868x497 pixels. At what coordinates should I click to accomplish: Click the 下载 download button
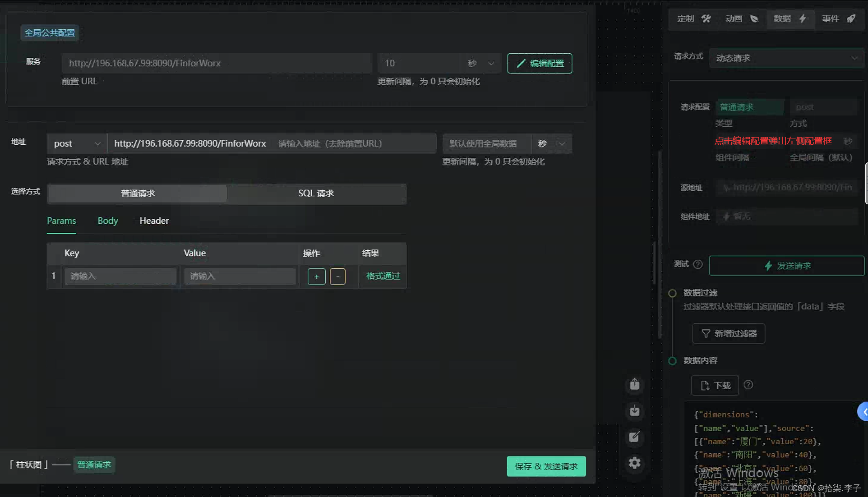click(715, 385)
